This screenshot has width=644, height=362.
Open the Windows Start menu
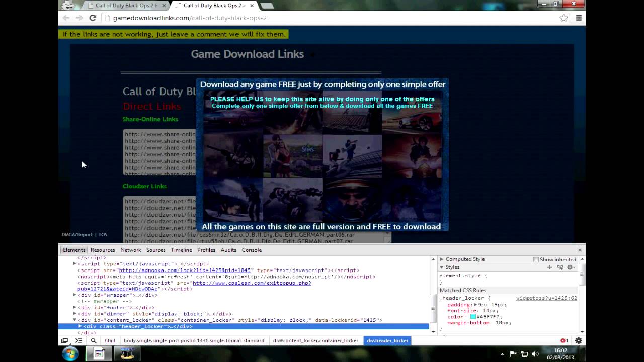(x=70, y=354)
